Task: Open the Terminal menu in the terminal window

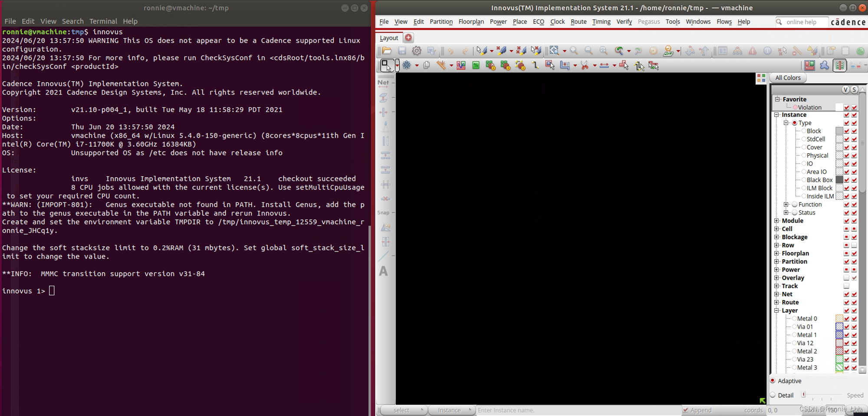Action: [x=103, y=21]
